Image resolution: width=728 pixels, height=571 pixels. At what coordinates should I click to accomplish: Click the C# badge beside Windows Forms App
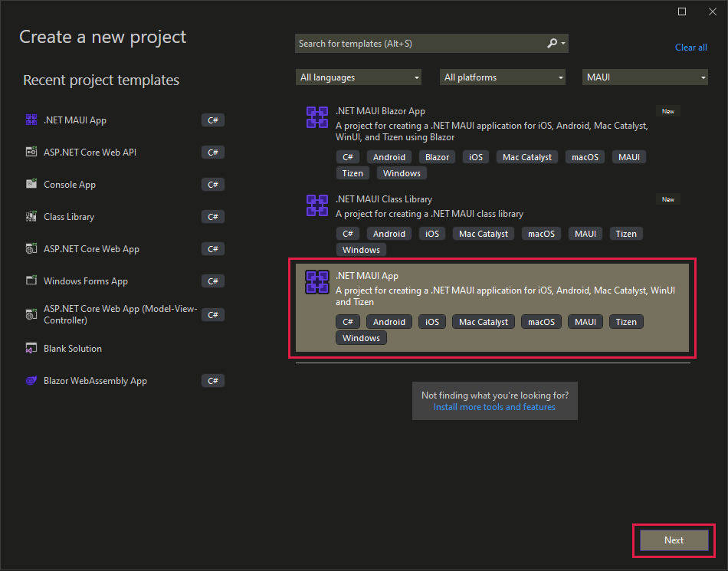pyautogui.click(x=212, y=281)
